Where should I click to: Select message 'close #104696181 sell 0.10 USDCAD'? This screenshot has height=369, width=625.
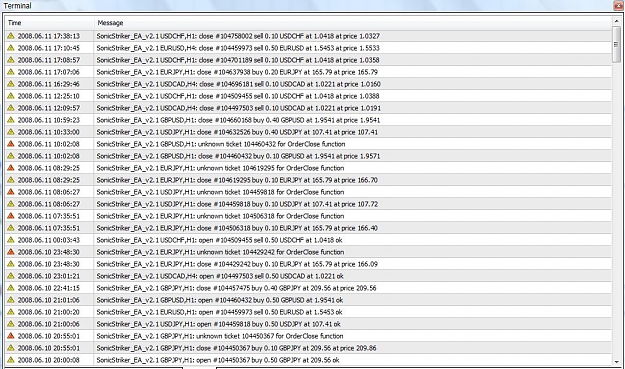coord(238,84)
